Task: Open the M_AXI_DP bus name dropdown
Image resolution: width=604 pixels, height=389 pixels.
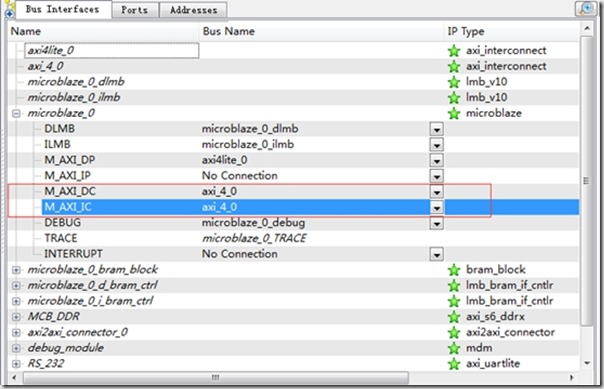Action: point(436,161)
